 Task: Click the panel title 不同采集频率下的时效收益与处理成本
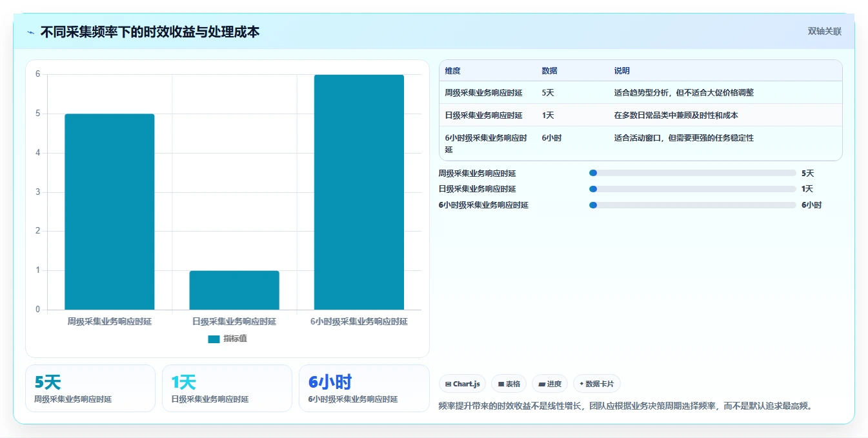tap(150, 32)
